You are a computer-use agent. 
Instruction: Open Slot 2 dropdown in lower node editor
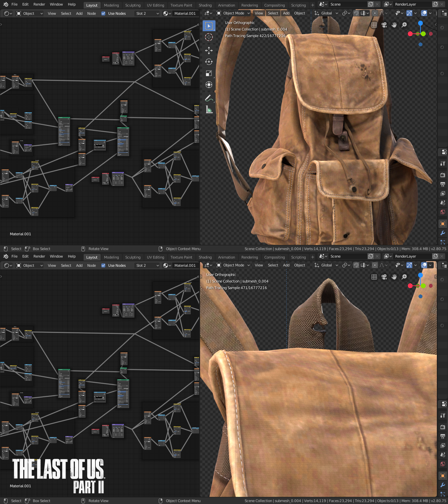(x=147, y=265)
